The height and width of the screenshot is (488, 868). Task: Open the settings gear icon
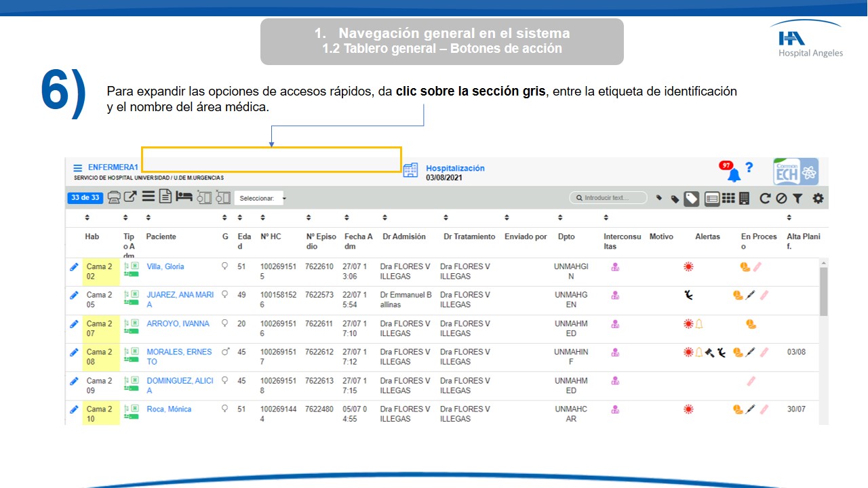point(818,199)
